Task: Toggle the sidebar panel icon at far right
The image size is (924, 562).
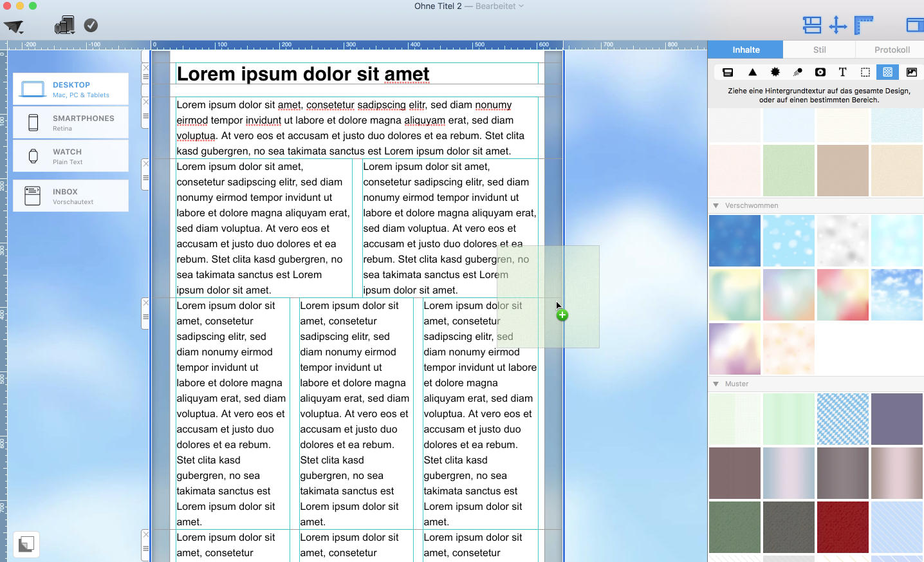Action: [915, 25]
